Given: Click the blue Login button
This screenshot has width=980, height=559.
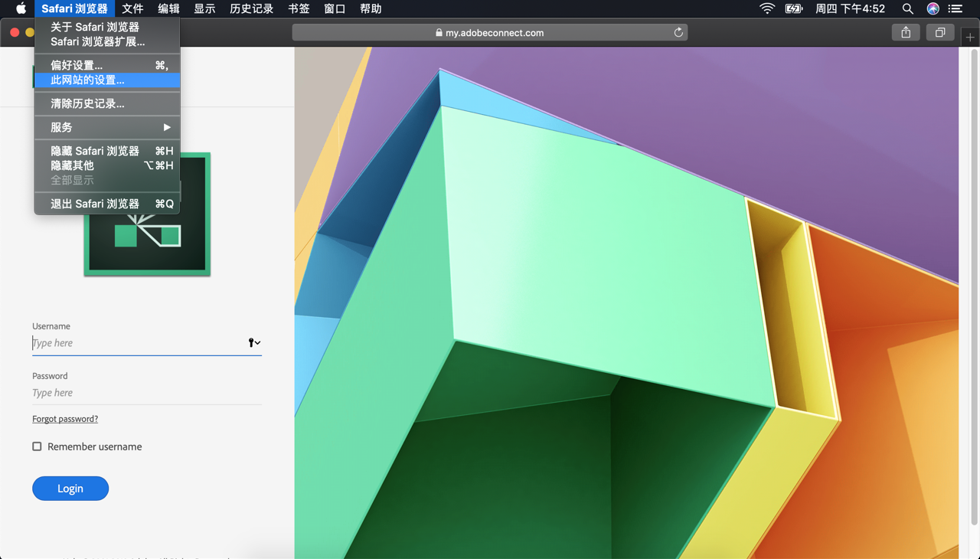Looking at the screenshot, I should coord(70,489).
